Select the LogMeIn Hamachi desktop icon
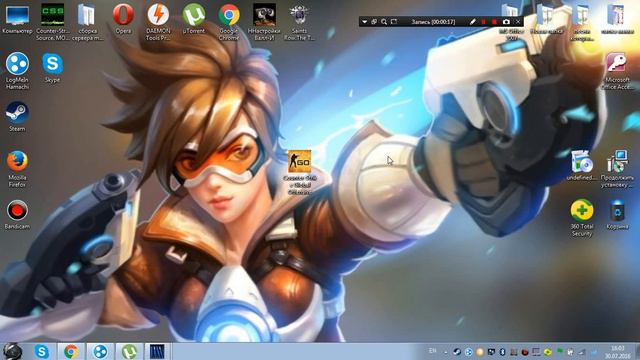The image size is (640, 360). [17, 71]
